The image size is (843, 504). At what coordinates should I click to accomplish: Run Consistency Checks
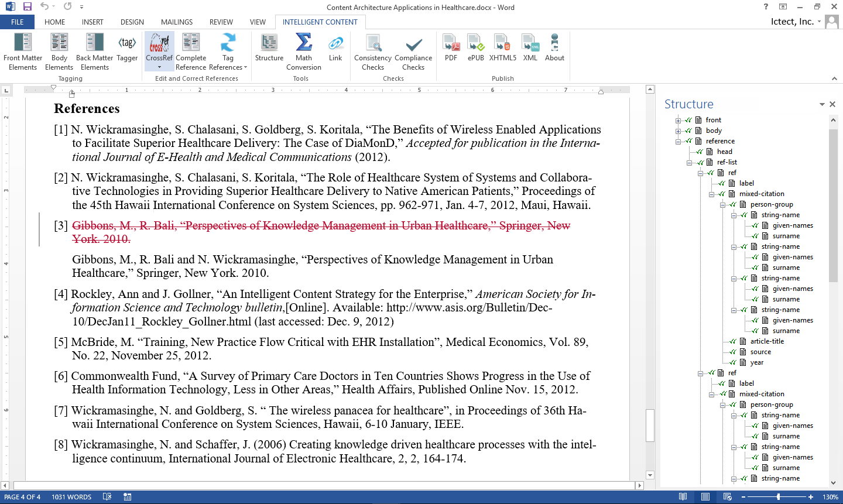click(x=373, y=52)
